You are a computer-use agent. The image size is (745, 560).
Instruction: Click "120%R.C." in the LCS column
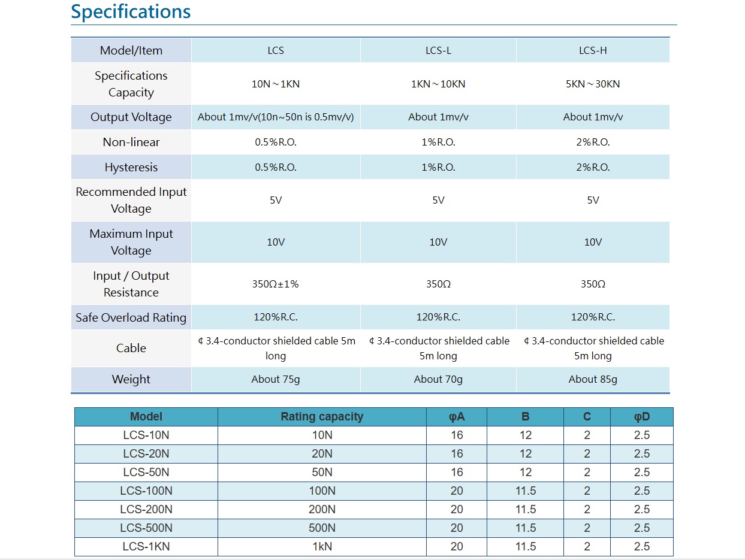[276, 317]
